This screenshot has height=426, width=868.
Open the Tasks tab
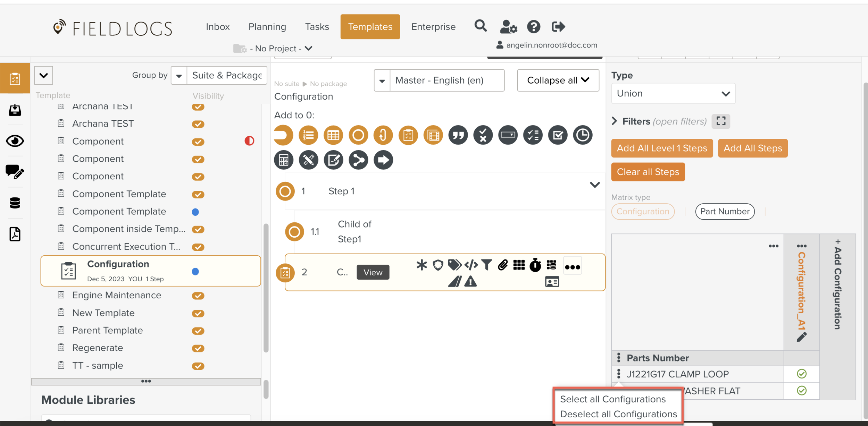point(317,27)
